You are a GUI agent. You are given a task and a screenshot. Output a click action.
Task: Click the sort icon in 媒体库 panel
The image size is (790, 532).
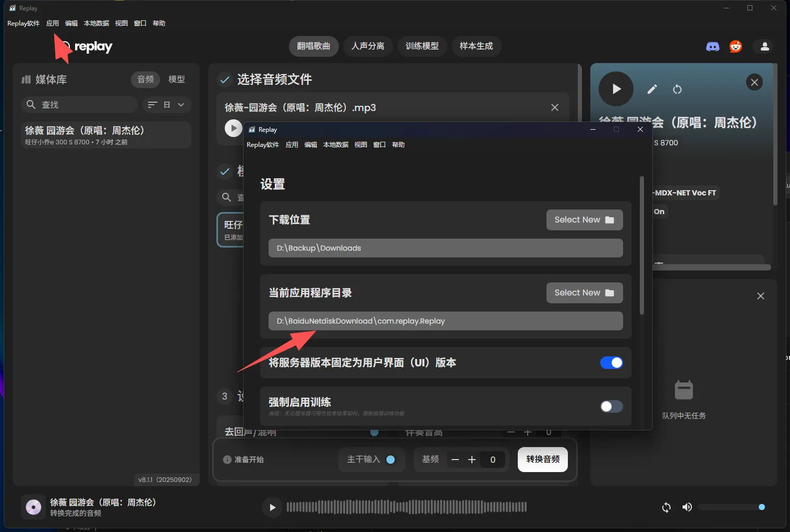[152, 105]
